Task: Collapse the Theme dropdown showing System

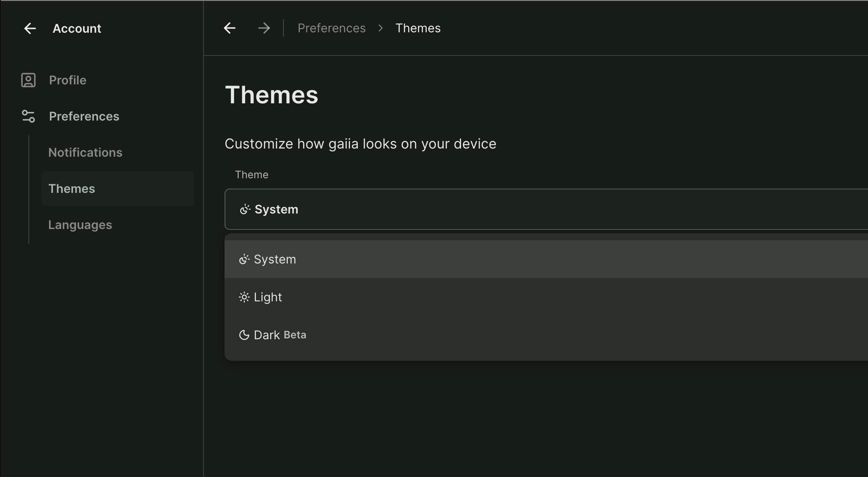Action: pyautogui.click(x=546, y=209)
